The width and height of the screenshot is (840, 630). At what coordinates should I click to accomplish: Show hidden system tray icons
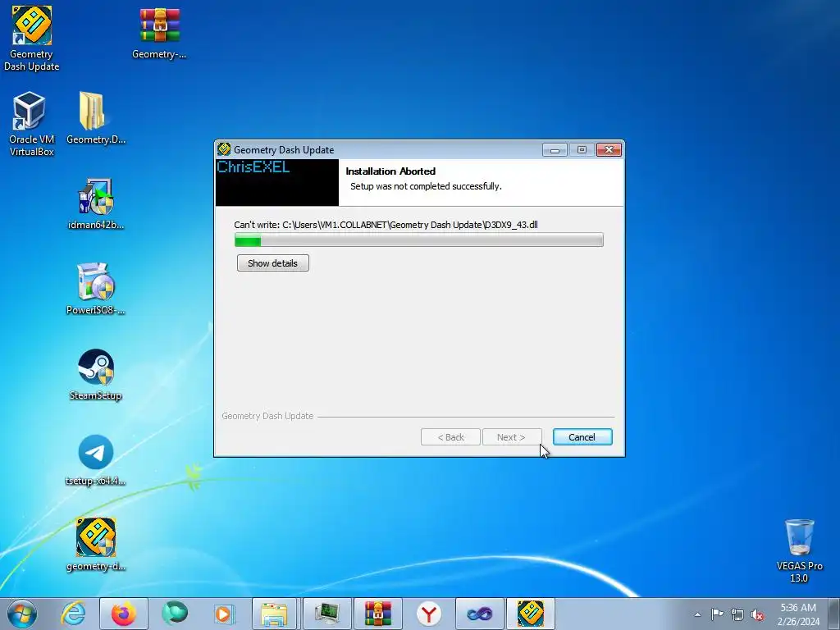(x=697, y=614)
